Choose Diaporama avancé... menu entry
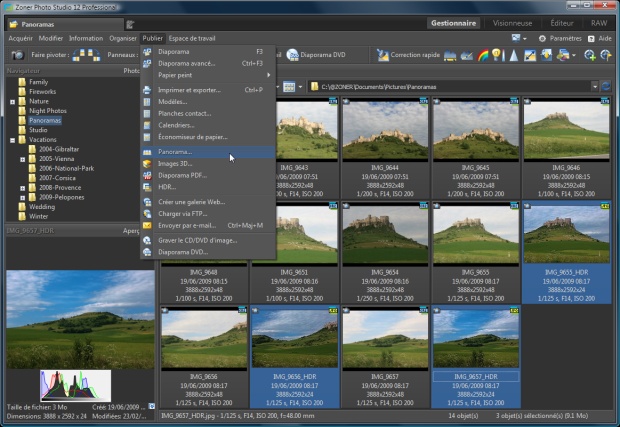This screenshot has width=620, height=427. click(x=208, y=63)
